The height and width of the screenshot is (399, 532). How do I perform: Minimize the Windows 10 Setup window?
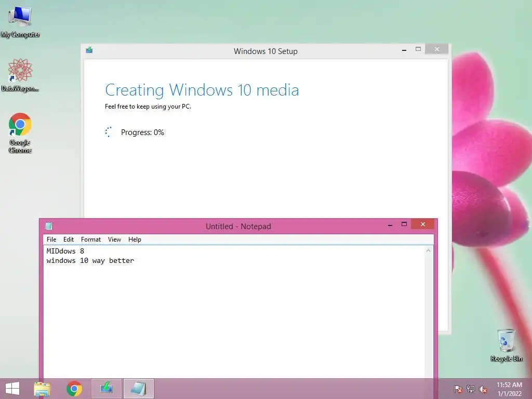(404, 49)
